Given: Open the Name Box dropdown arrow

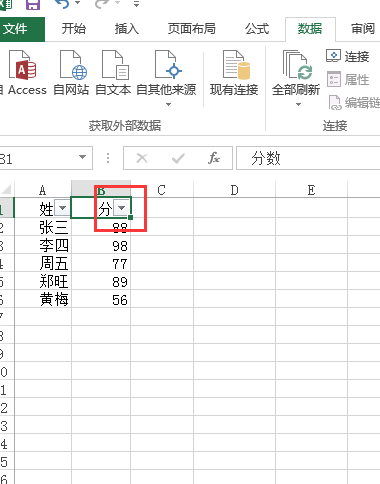Looking at the screenshot, I should (x=82, y=157).
